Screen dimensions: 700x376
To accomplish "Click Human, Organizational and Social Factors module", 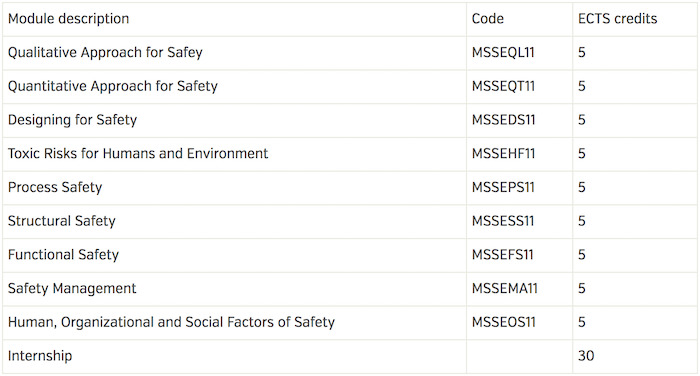I will point(171,322).
